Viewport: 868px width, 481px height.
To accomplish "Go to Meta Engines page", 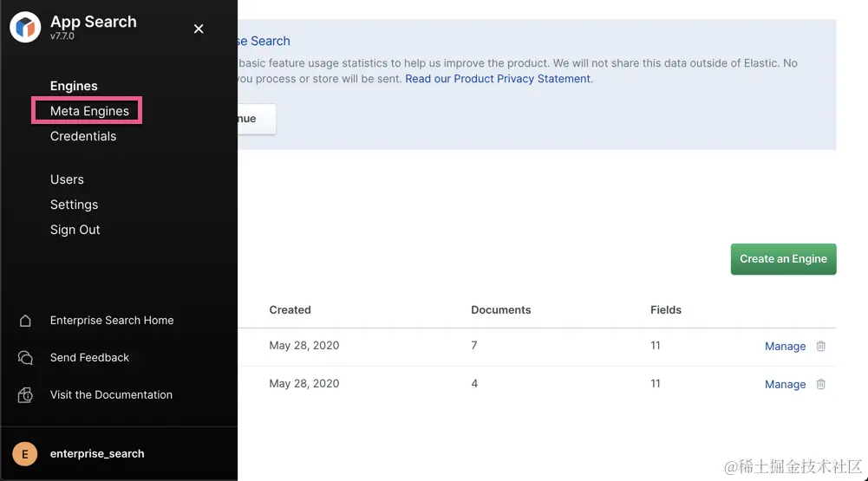I will coord(89,111).
